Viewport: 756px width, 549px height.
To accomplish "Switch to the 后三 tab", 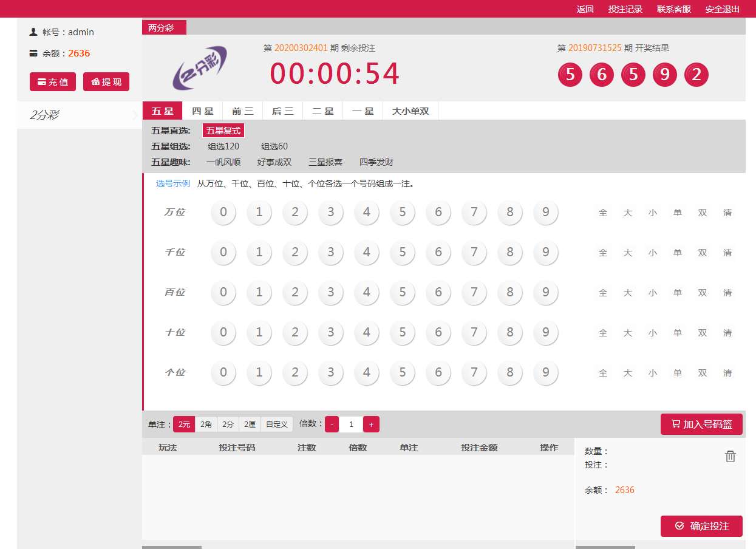I will pyautogui.click(x=283, y=111).
